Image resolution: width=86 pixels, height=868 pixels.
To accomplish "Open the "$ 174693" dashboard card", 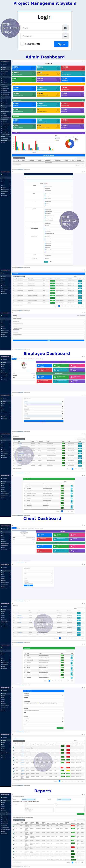I will (73, 121).
